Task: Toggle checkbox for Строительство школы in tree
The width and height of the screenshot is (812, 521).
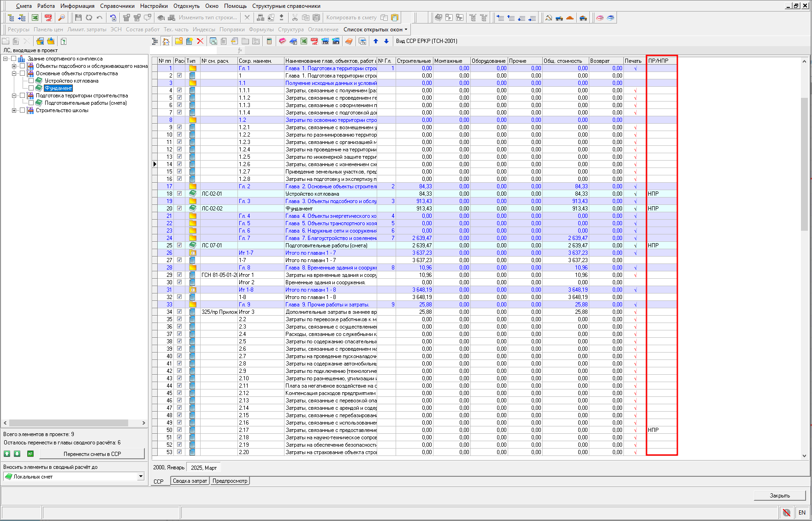Action: point(22,110)
